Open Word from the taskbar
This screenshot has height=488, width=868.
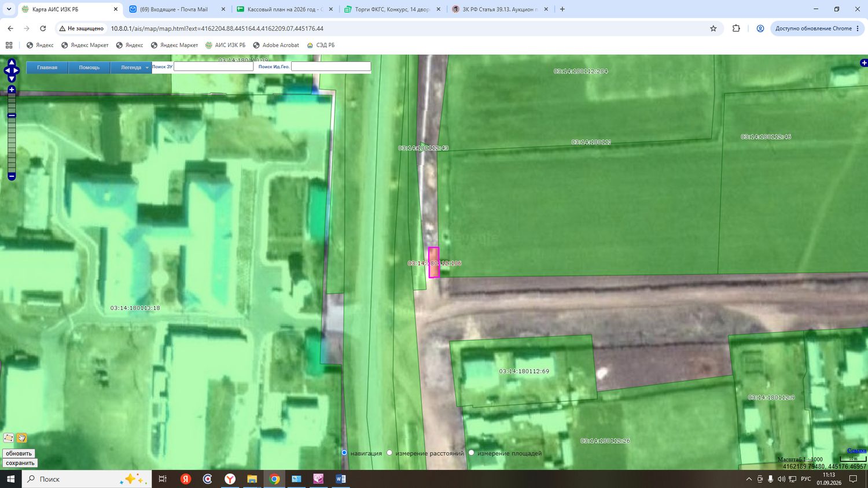coord(341,479)
